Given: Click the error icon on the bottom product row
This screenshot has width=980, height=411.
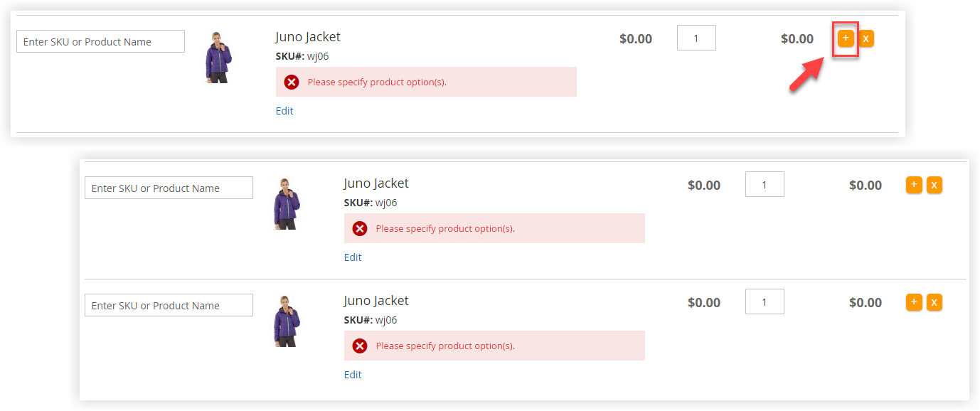Looking at the screenshot, I should coord(359,346).
